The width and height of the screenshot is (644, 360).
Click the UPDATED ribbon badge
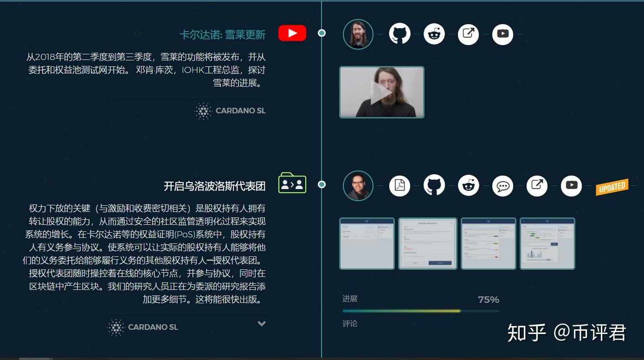click(x=612, y=186)
